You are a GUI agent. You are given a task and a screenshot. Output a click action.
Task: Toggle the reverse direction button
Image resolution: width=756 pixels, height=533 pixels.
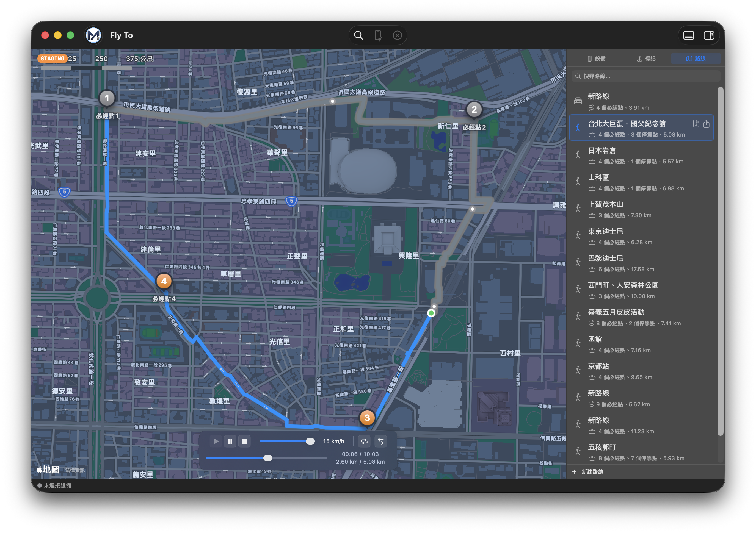[x=380, y=442]
